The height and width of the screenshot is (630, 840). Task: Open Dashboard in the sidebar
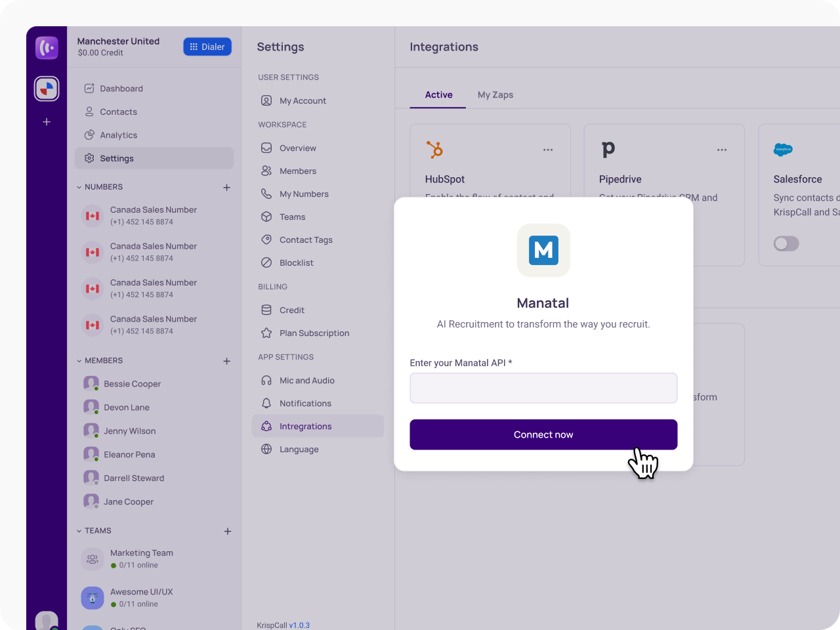(154, 89)
